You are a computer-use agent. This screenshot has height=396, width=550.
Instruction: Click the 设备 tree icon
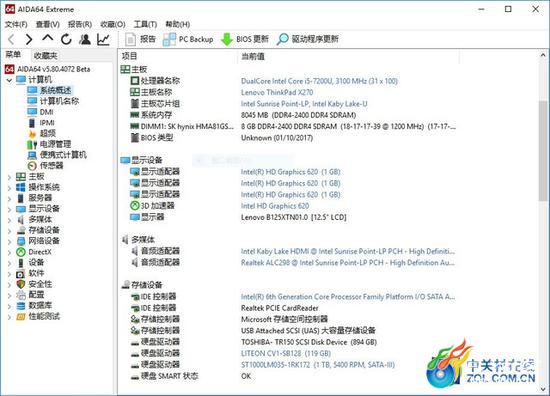[21, 263]
